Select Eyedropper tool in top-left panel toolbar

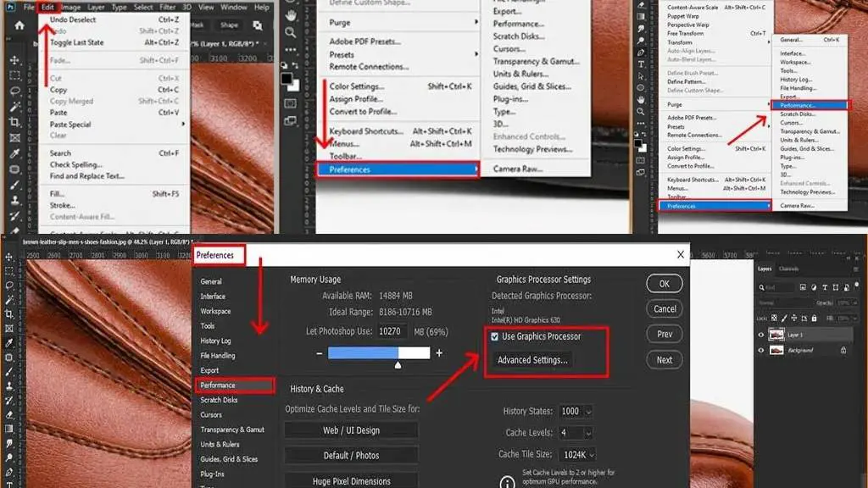click(x=15, y=153)
